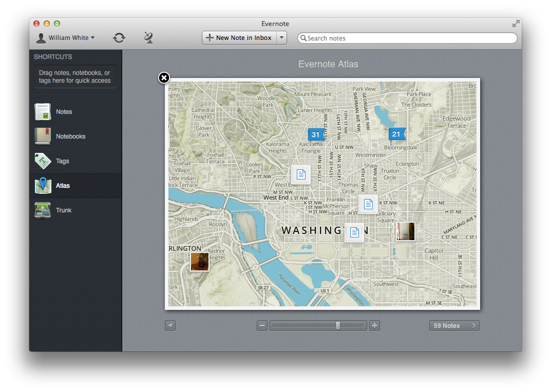The width and height of the screenshot is (551, 392).
Task: Click the Evernote Atlas heading
Action: click(328, 64)
